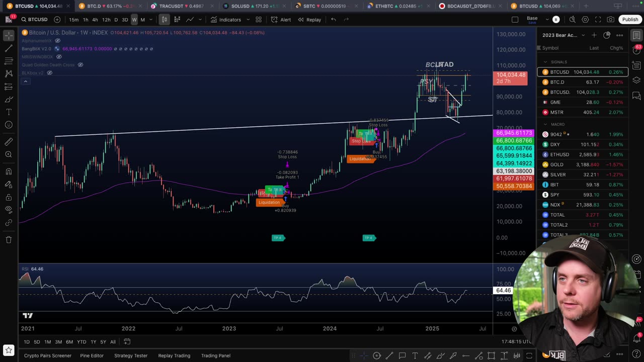Select the 1M date range
This screenshot has height=362, width=644.
click(x=47, y=342)
